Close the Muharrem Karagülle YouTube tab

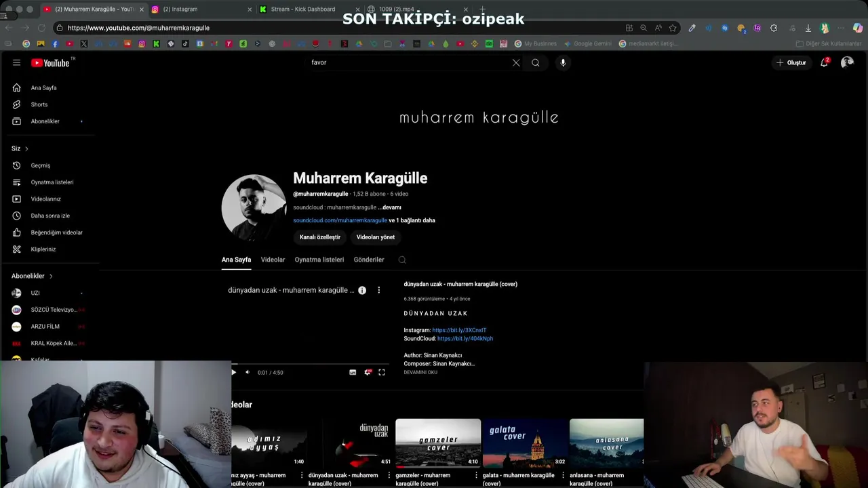pyautogui.click(x=142, y=9)
